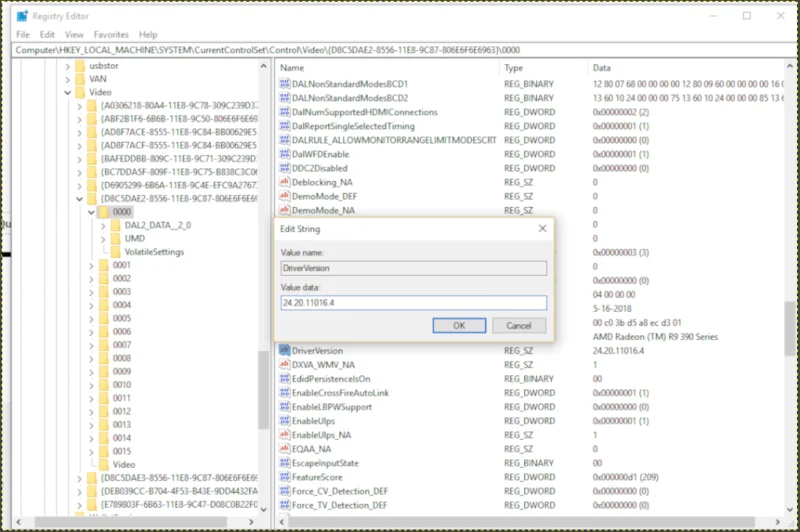Click the EQAA_NA string icon
This screenshot has height=532, width=800.
[285, 448]
